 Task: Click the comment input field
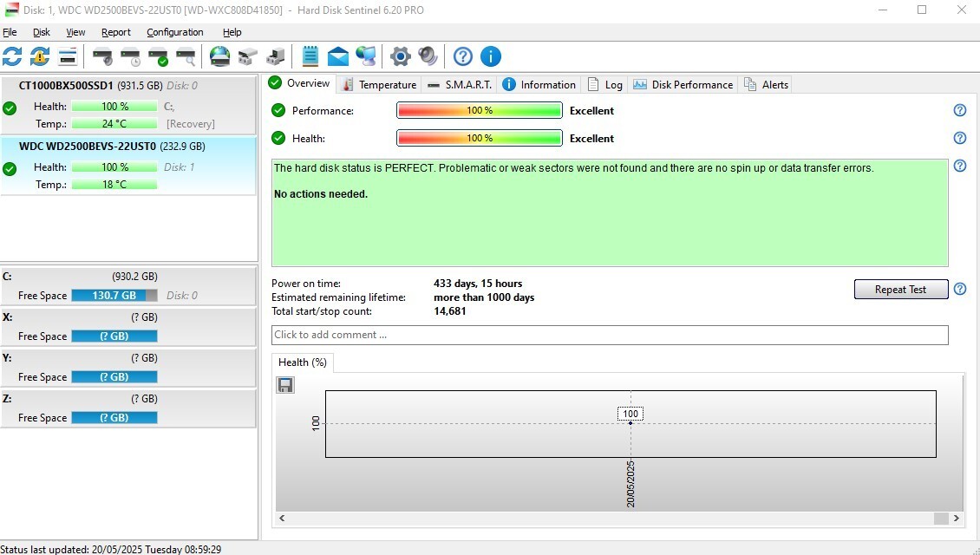(610, 335)
